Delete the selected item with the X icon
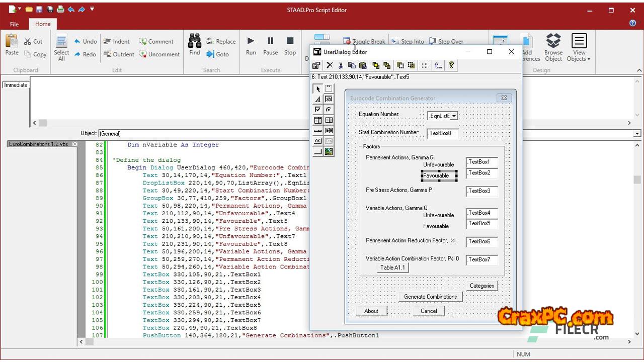The image size is (644, 362). point(330,65)
